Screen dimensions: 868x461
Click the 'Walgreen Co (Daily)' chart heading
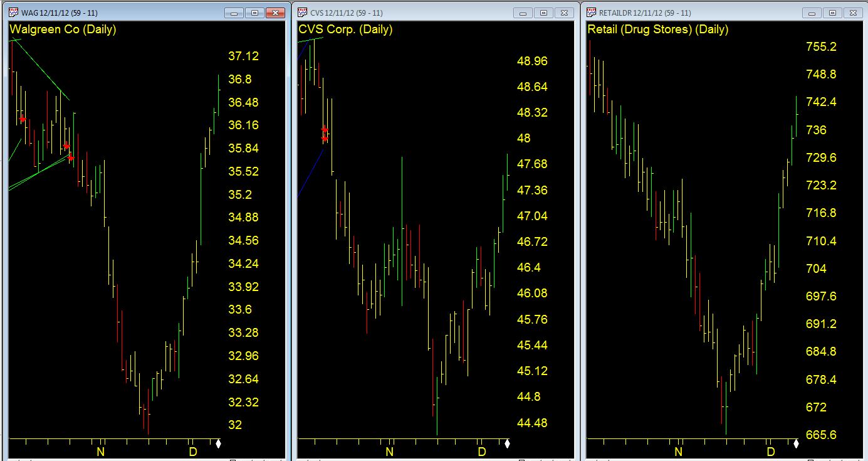[63, 29]
